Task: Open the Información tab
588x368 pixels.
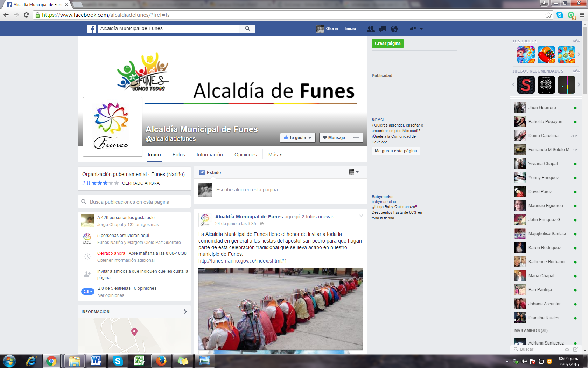Action: [210, 155]
